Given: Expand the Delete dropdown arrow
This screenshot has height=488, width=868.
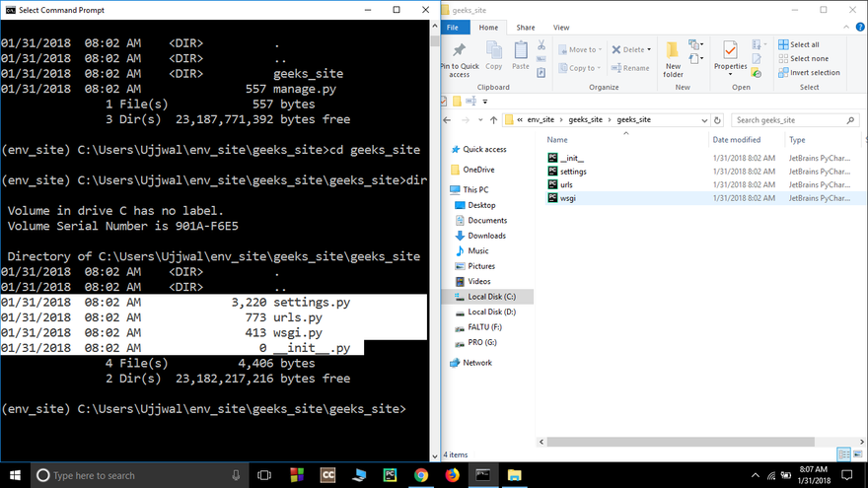Looking at the screenshot, I should coord(649,49).
